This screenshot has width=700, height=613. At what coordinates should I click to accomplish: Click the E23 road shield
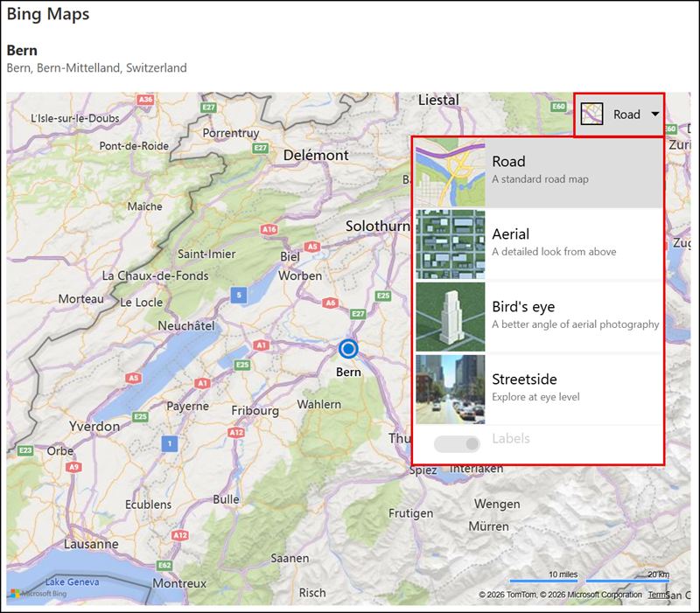tap(24, 450)
